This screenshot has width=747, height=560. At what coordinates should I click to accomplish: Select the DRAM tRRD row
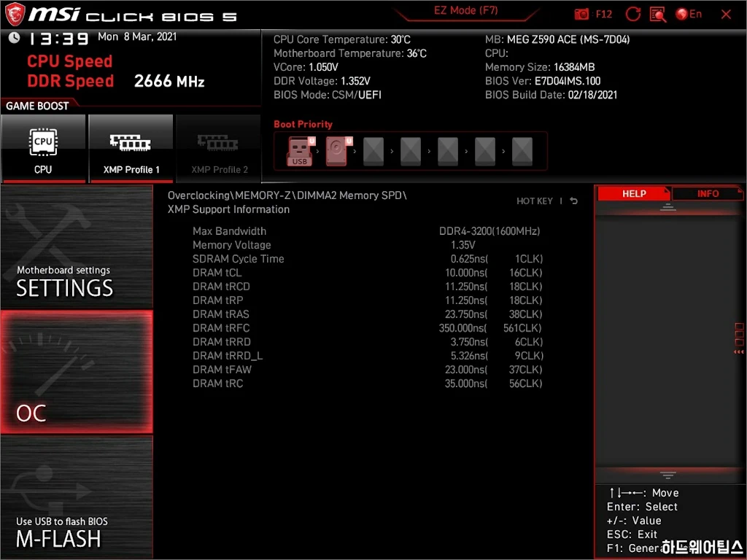tap(367, 342)
